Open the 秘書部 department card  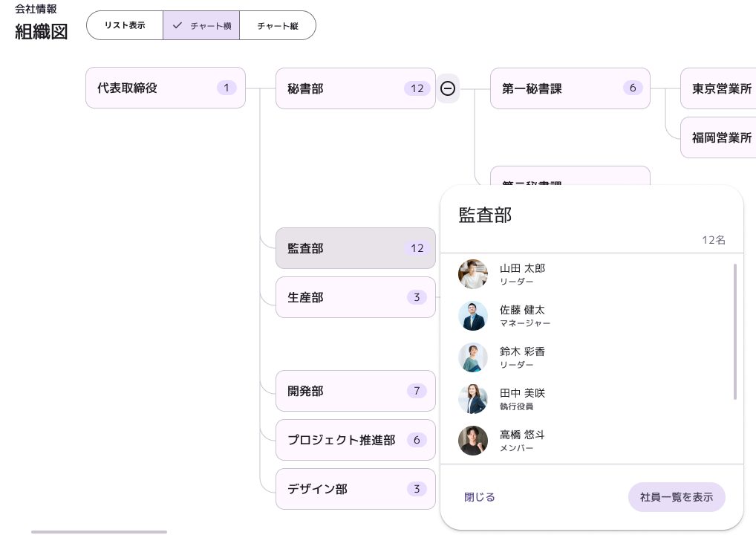355,88
